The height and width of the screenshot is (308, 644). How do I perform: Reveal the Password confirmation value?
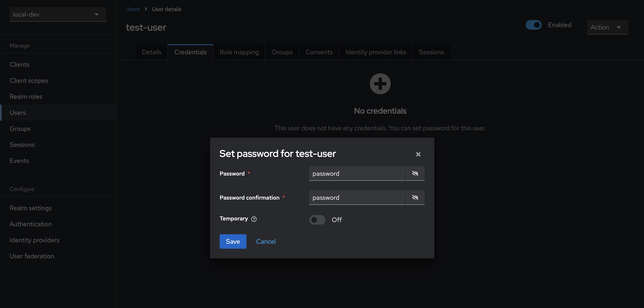click(x=415, y=197)
